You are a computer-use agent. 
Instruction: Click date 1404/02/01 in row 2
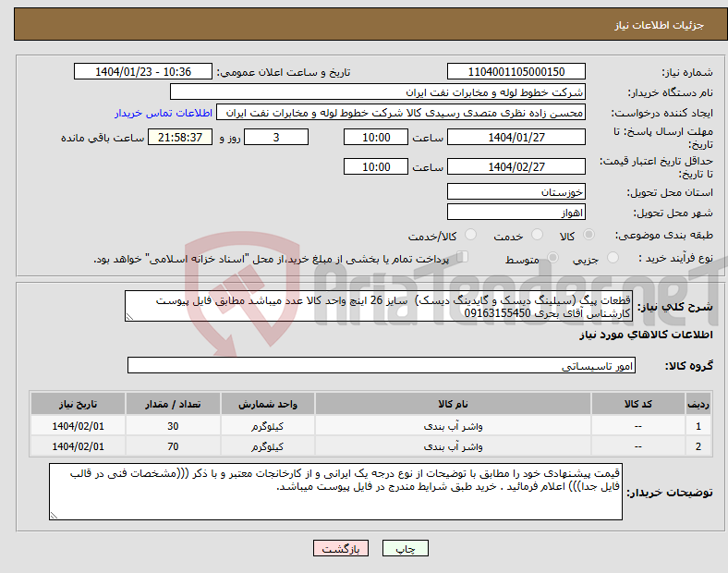pos(78,446)
